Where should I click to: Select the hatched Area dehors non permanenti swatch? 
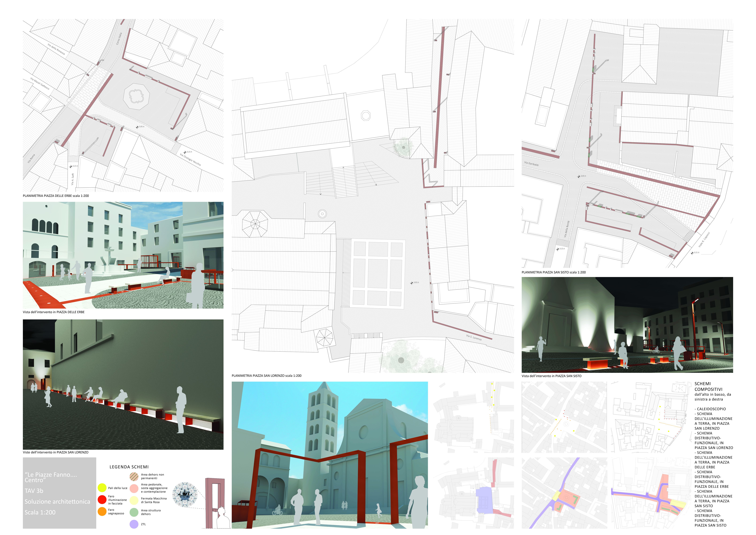pos(134,476)
